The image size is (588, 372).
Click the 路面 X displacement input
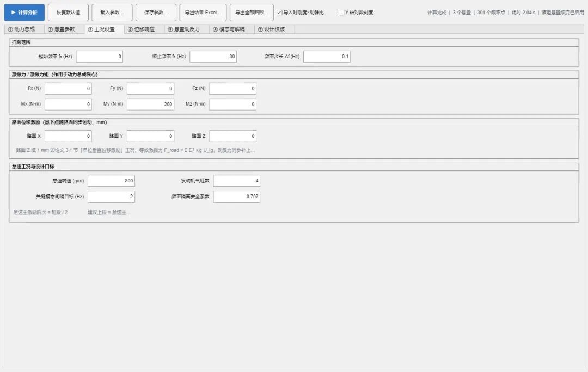point(68,136)
